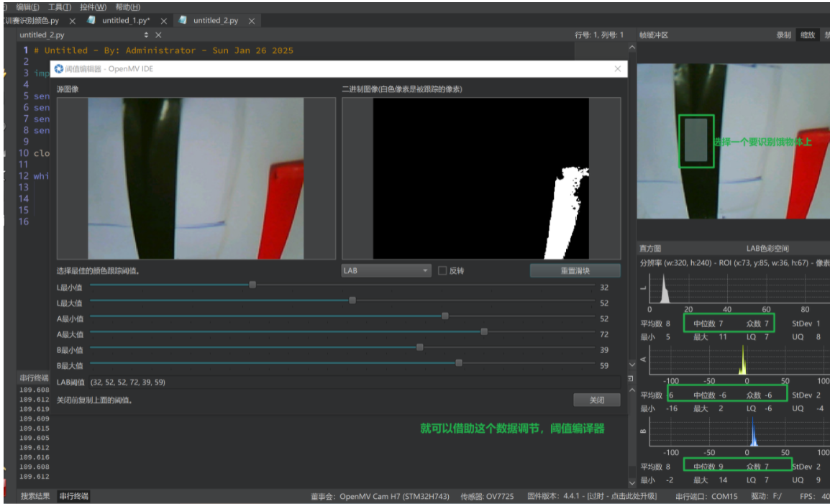Click the Python file icon on untitled_2.py tab
The image size is (830, 504).
tap(182, 20)
